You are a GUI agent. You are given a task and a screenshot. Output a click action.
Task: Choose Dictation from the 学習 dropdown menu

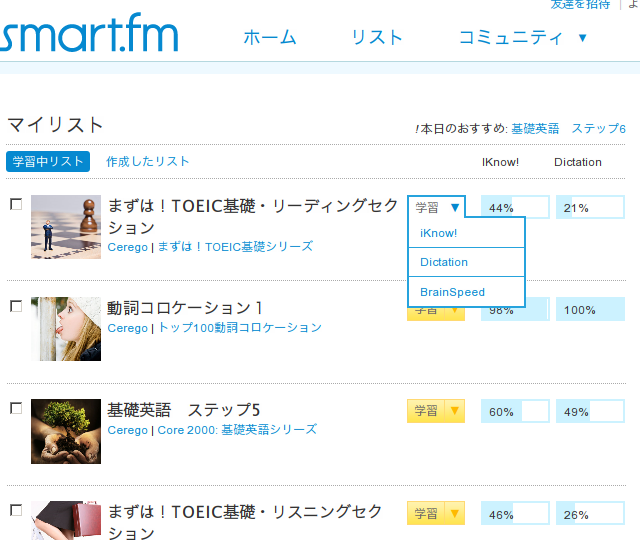coord(466,262)
